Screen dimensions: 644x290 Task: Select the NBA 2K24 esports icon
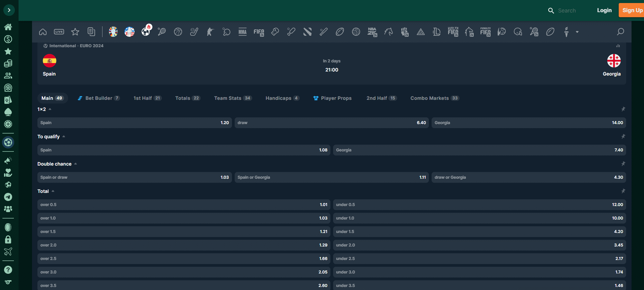372,32
